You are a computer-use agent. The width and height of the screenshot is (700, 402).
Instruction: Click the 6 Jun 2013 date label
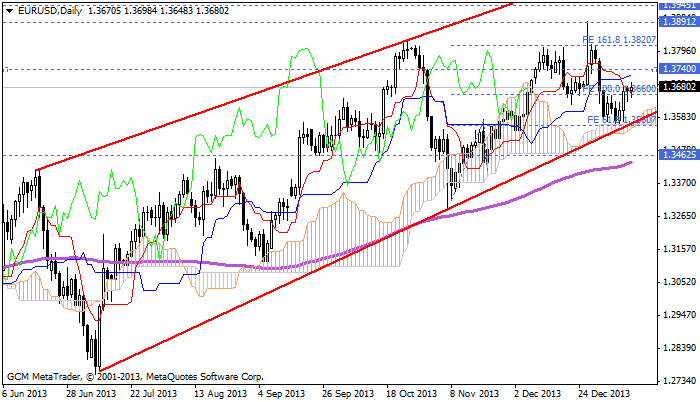point(25,394)
